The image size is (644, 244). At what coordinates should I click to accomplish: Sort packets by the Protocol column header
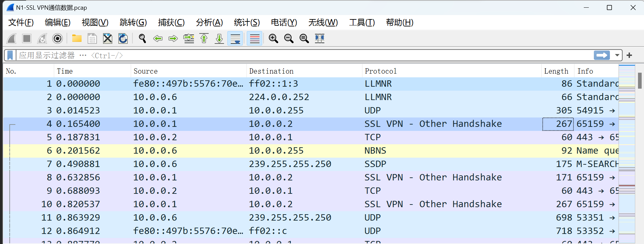tap(381, 71)
